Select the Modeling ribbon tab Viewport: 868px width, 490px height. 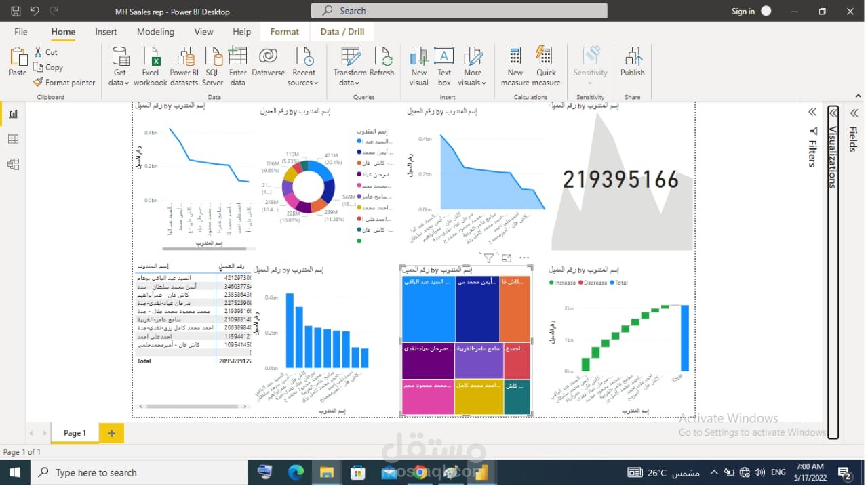click(x=155, y=32)
